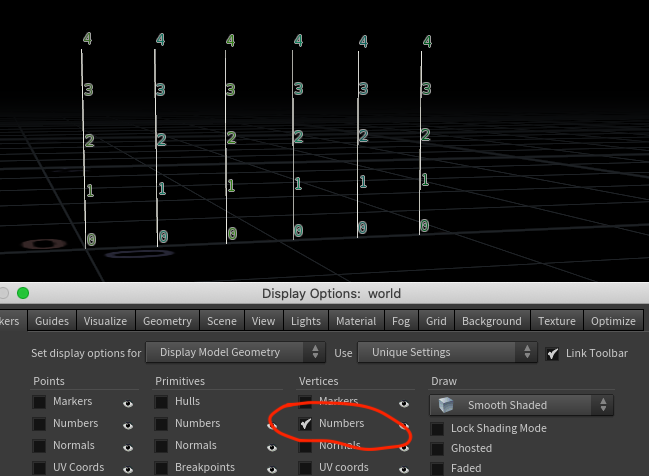Click the eye icon beside Points Markers
Image resolution: width=649 pixels, height=476 pixels.
click(128, 404)
